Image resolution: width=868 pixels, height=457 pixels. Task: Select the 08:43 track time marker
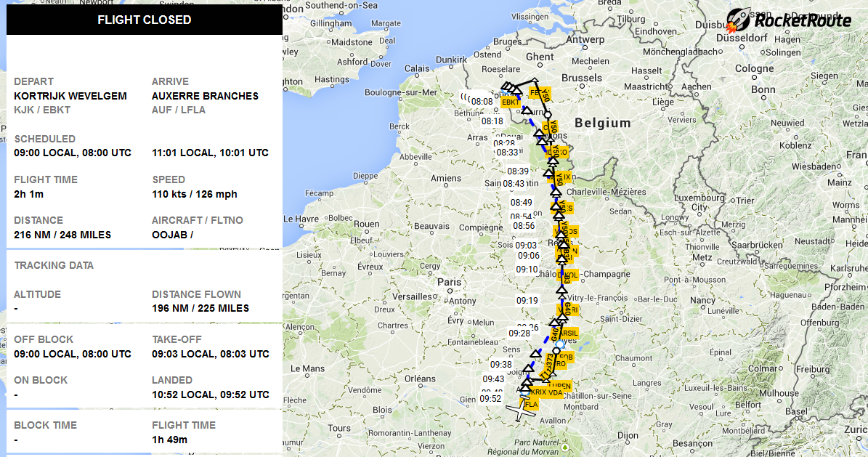click(x=513, y=183)
